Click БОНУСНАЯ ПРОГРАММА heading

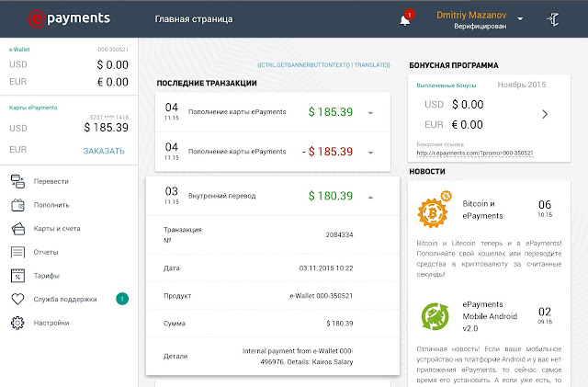click(x=454, y=65)
